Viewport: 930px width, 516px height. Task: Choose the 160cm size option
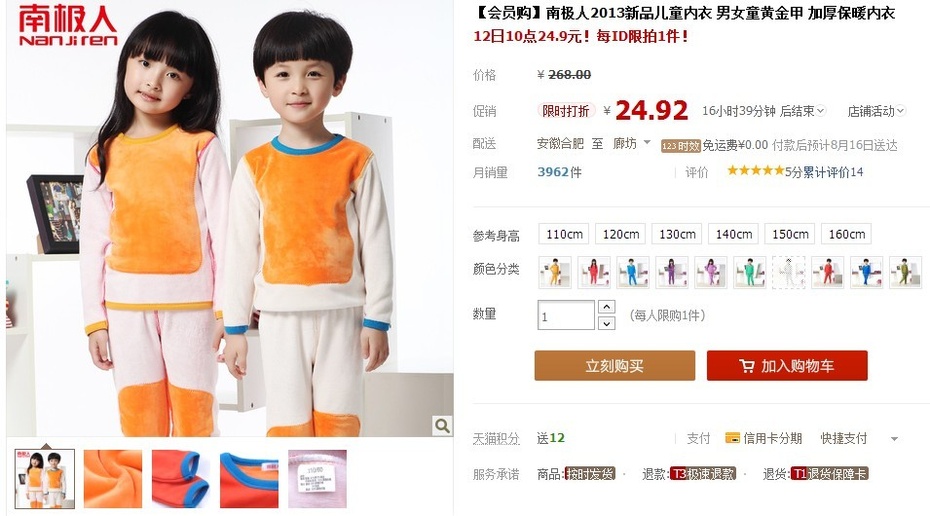pyautogui.click(x=846, y=234)
